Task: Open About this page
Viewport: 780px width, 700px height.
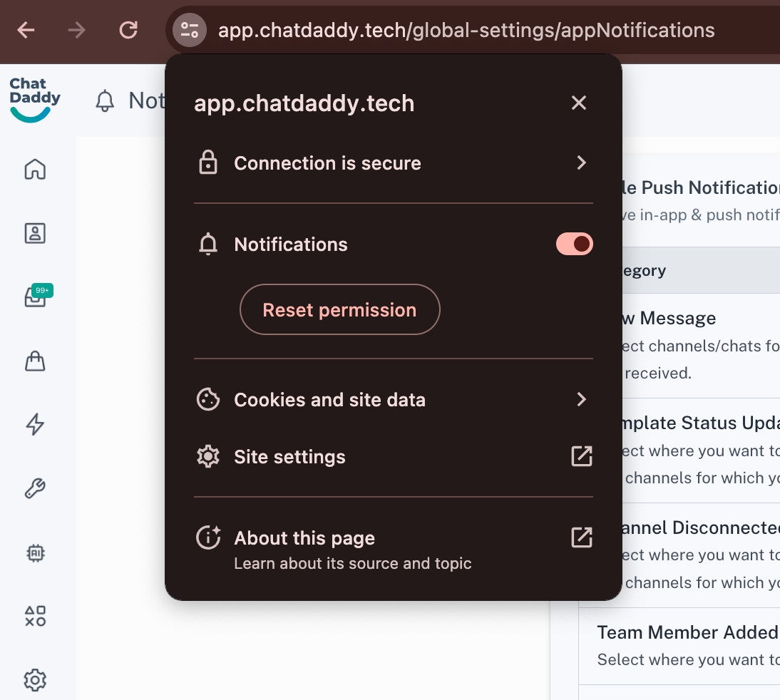Action: tap(394, 547)
